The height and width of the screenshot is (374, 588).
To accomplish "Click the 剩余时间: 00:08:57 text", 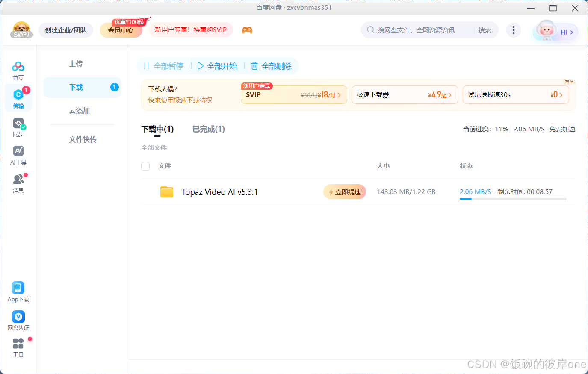I will [x=525, y=192].
